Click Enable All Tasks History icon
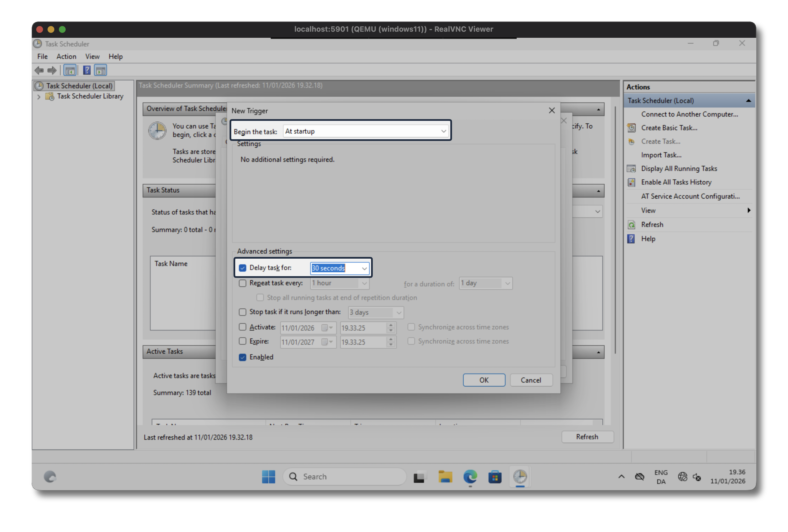Viewport: 788px width, 532px height. pyautogui.click(x=631, y=183)
